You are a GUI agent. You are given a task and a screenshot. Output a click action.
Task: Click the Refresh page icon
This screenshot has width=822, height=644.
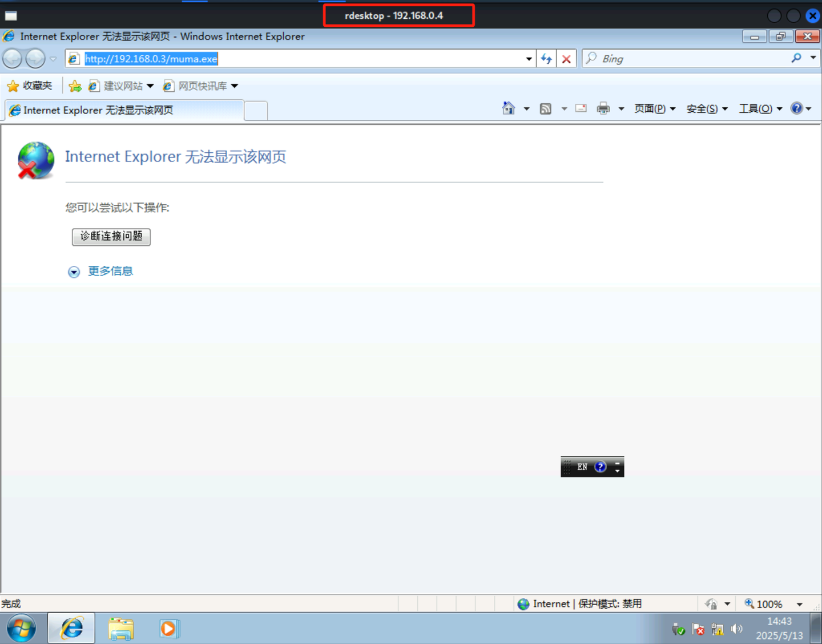coord(546,59)
